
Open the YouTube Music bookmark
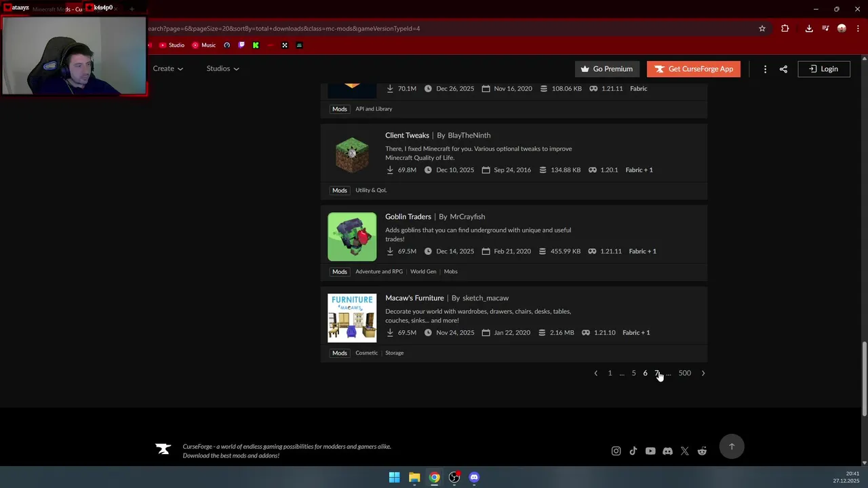(x=203, y=45)
